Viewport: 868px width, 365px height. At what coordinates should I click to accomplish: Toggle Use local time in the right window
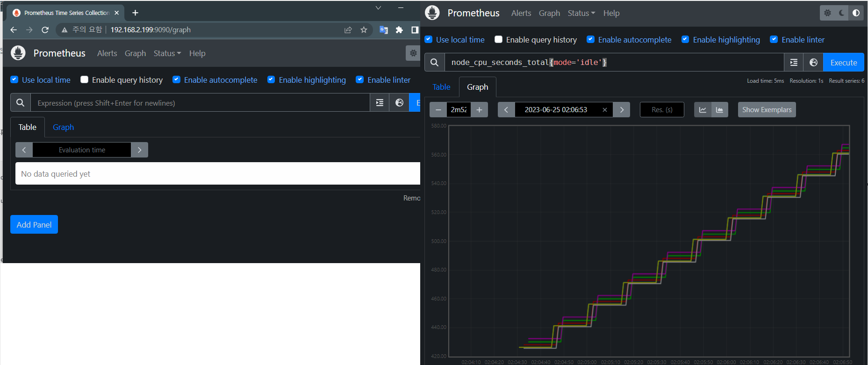point(428,39)
